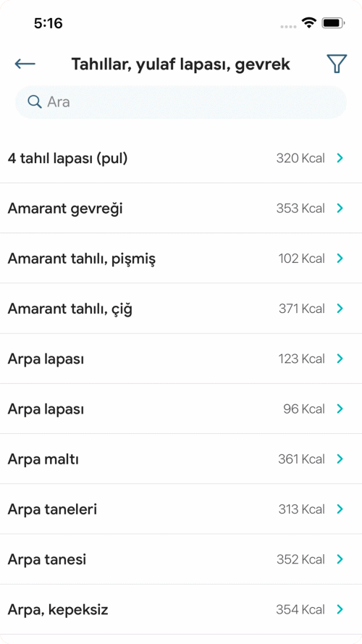Expand the 102 Kcal row chevron
This screenshot has height=644, width=362.
click(340, 259)
